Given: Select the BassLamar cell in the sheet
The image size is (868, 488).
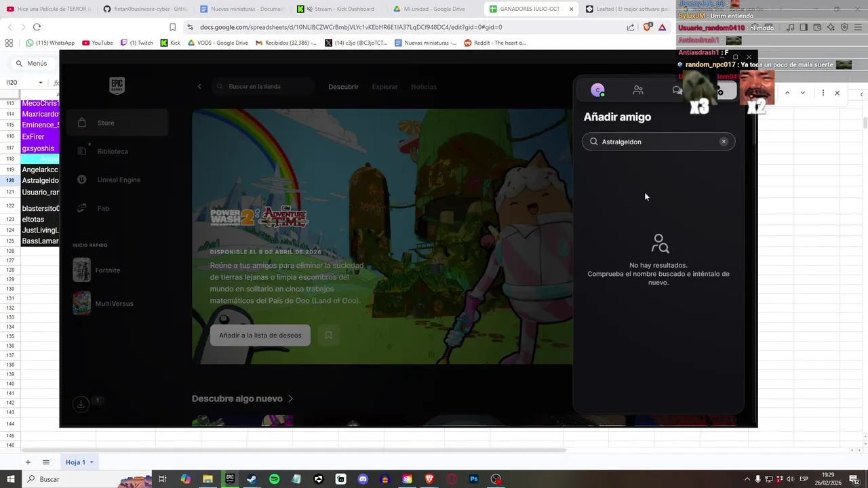Looking at the screenshot, I should (x=40, y=241).
